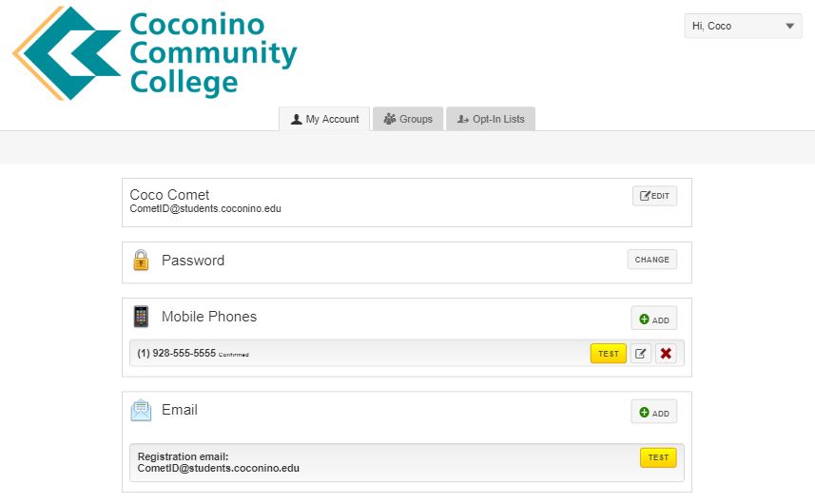The width and height of the screenshot is (815, 504).
Task: Click the Mobile Phones section heading
Action: pyautogui.click(x=209, y=317)
